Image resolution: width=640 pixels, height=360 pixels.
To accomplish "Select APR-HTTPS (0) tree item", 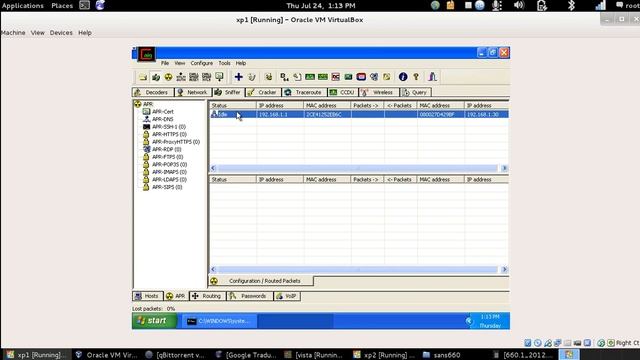I will 169,134.
